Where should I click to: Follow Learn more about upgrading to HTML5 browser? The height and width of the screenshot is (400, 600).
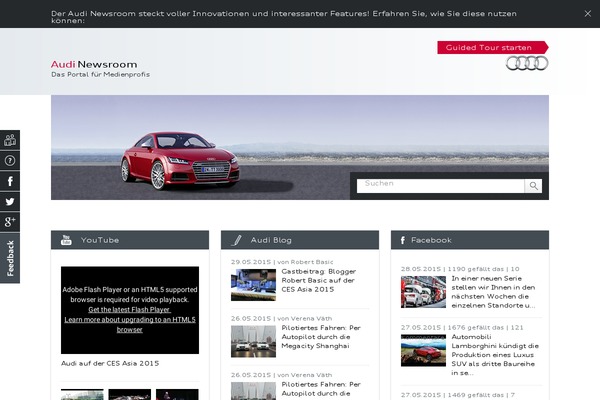(x=130, y=324)
